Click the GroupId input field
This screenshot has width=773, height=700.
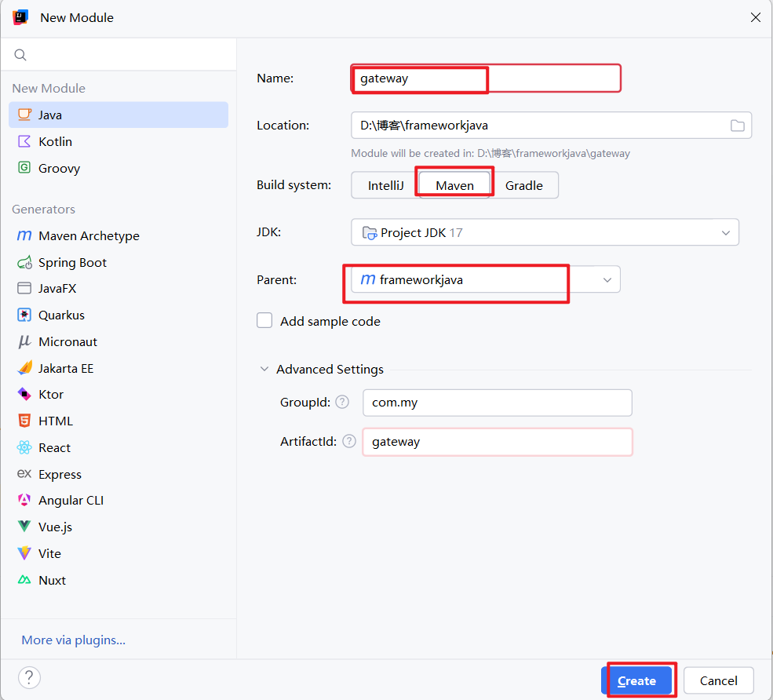pos(498,403)
